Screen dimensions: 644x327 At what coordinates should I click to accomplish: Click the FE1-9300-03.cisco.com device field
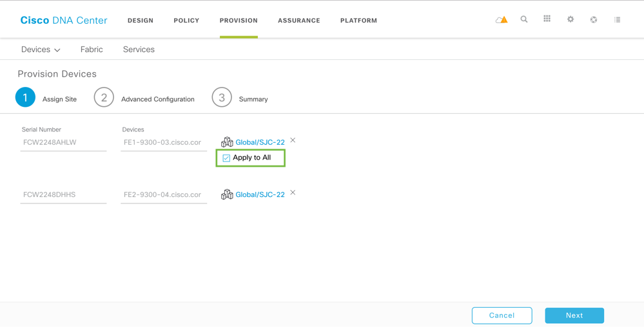click(x=164, y=143)
